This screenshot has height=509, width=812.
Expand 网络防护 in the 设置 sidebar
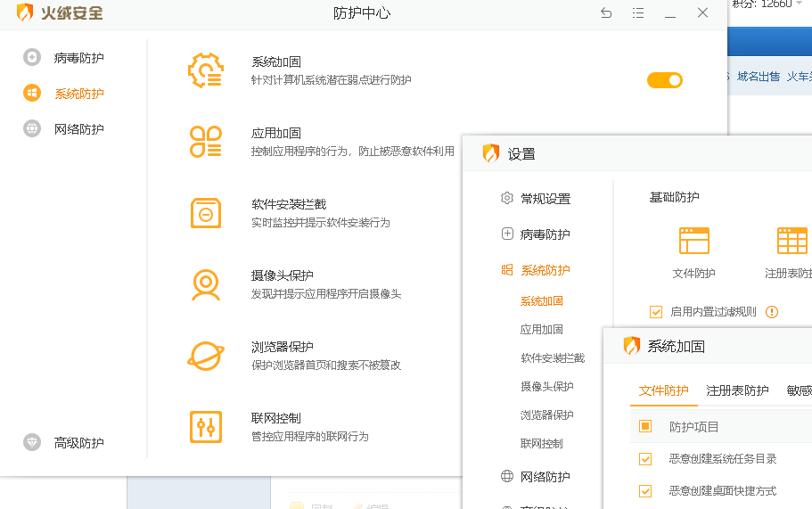click(545, 477)
